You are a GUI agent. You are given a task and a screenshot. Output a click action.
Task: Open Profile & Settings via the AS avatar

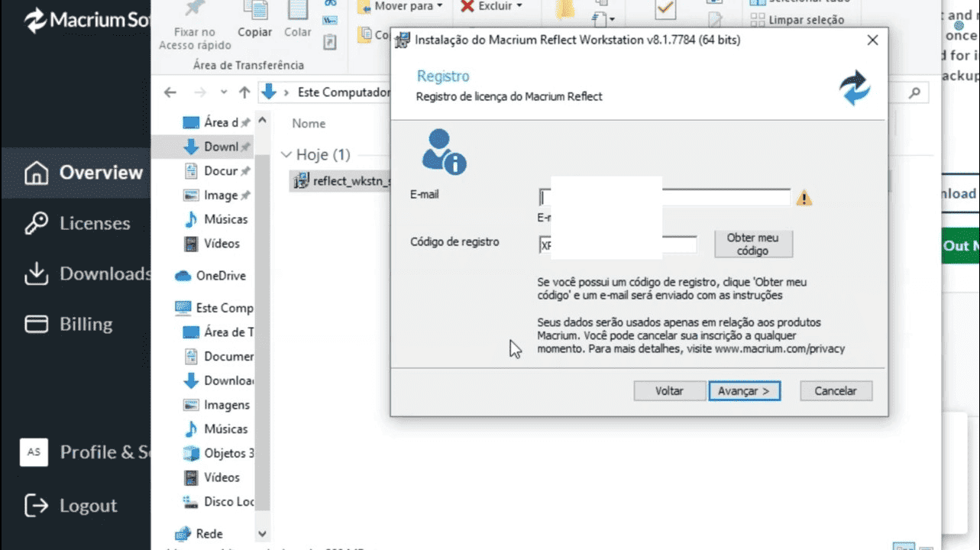coord(34,452)
